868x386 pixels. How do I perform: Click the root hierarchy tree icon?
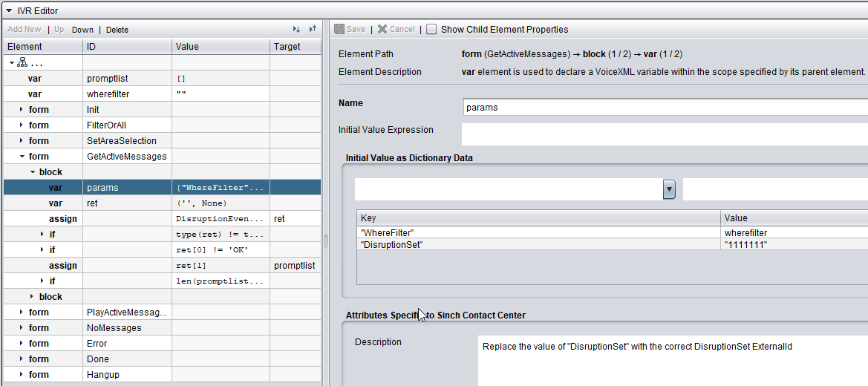22,63
